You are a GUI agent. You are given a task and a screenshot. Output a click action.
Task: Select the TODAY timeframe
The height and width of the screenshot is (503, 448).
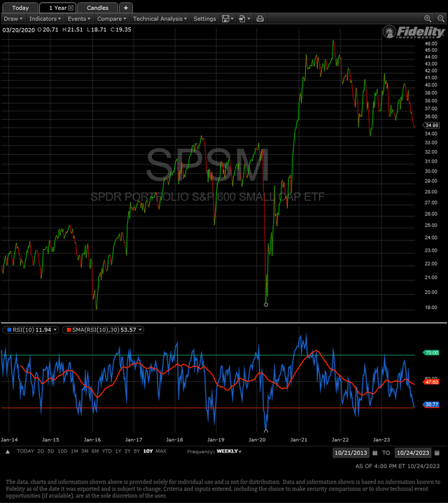click(x=25, y=451)
